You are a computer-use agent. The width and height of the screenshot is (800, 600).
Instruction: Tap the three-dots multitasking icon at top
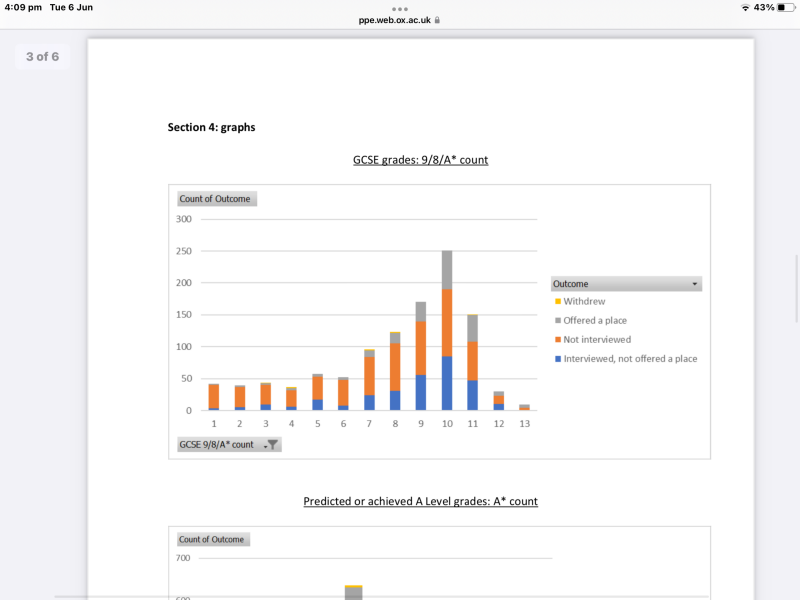coord(400,8)
